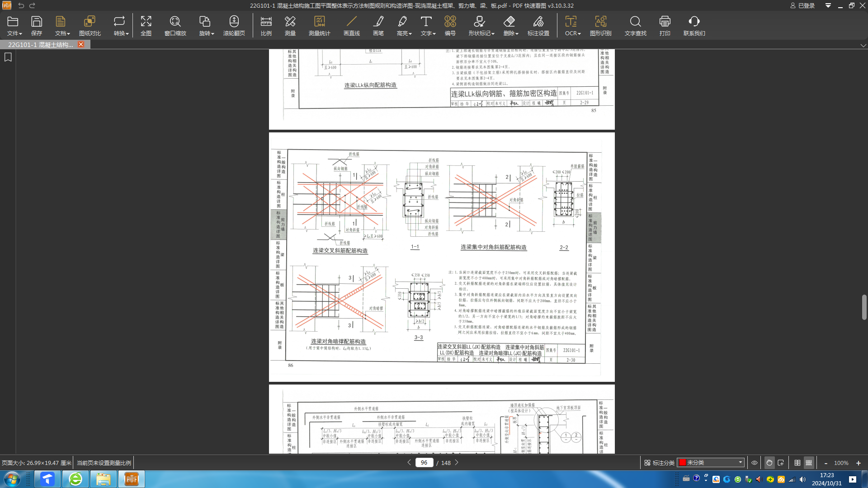Open the bookmark panel in left sidebar

pyautogui.click(x=8, y=57)
